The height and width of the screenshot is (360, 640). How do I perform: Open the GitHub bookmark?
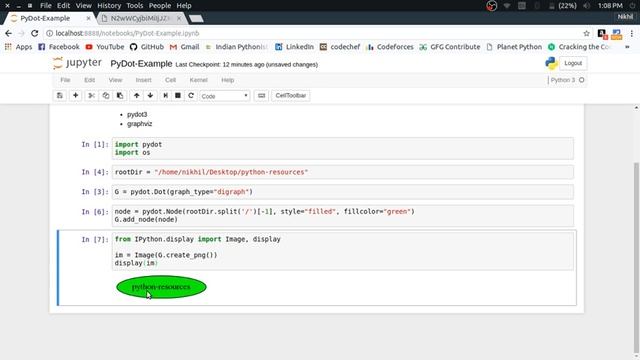pos(147,47)
